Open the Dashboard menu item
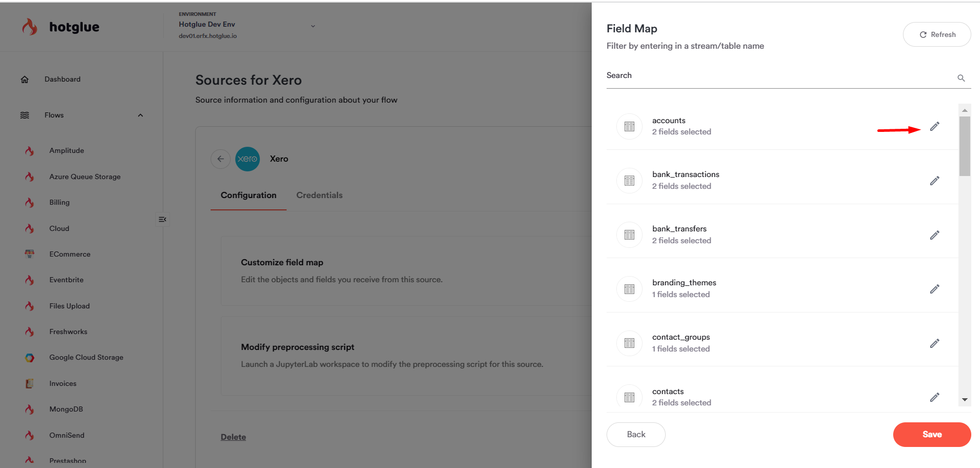This screenshot has height=468, width=980. (x=63, y=79)
